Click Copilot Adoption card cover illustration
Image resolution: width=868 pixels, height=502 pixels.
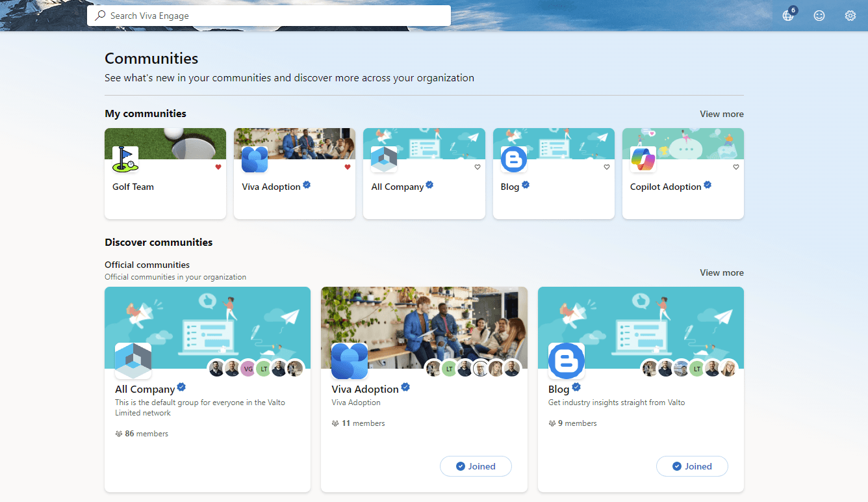[683, 143]
